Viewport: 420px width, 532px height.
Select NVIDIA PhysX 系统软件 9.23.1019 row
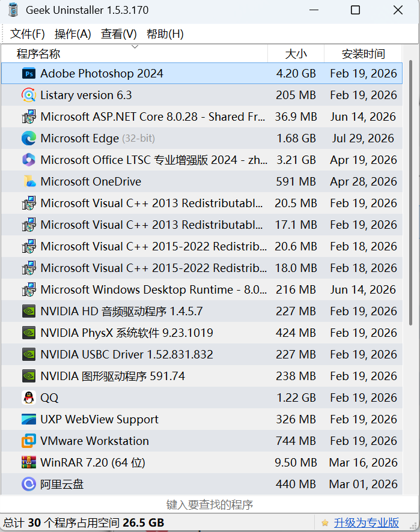point(127,333)
